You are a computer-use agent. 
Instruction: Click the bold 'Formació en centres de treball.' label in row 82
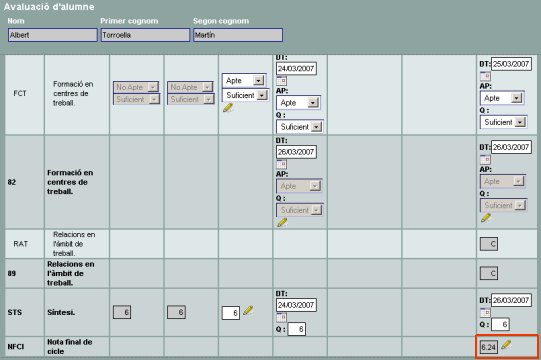(70, 182)
